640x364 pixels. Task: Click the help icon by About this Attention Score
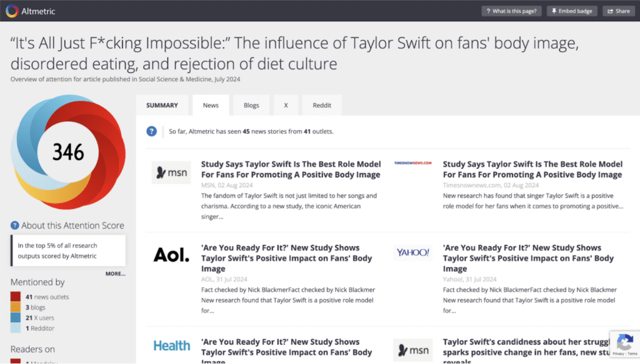[x=14, y=225]
